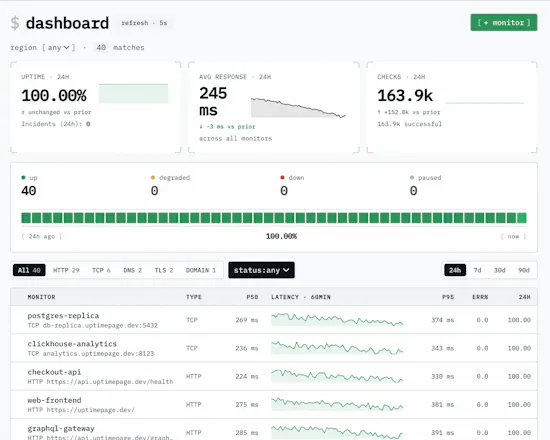This screenshot has height=440, width=550.
Task: Filter monitors by TCP 6 tab
Action: [x=101, y=270]
